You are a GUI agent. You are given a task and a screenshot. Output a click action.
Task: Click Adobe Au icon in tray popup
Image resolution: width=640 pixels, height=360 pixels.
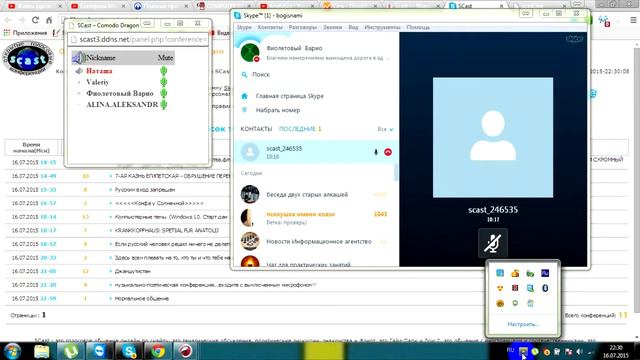(545, 273)
